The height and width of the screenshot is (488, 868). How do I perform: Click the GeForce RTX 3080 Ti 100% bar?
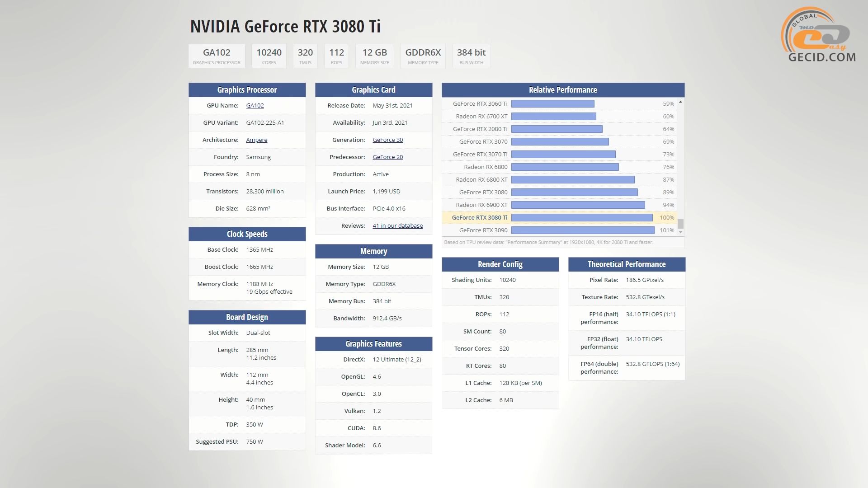tap(582, 217)
